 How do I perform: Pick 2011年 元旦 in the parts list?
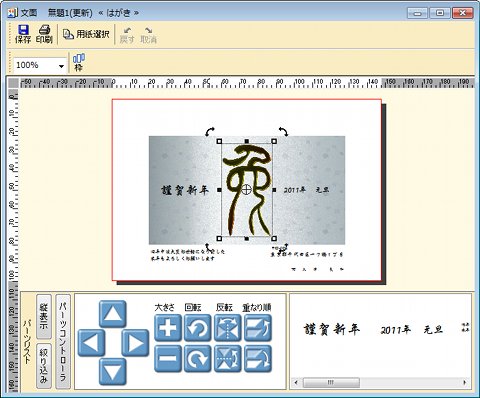412,330
